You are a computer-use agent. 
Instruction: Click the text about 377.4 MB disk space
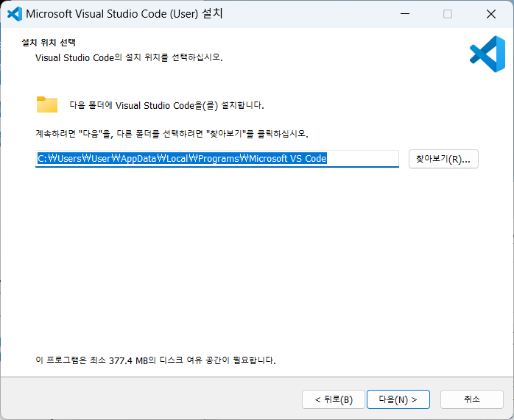pyautogui.click(x=155, y=360)
